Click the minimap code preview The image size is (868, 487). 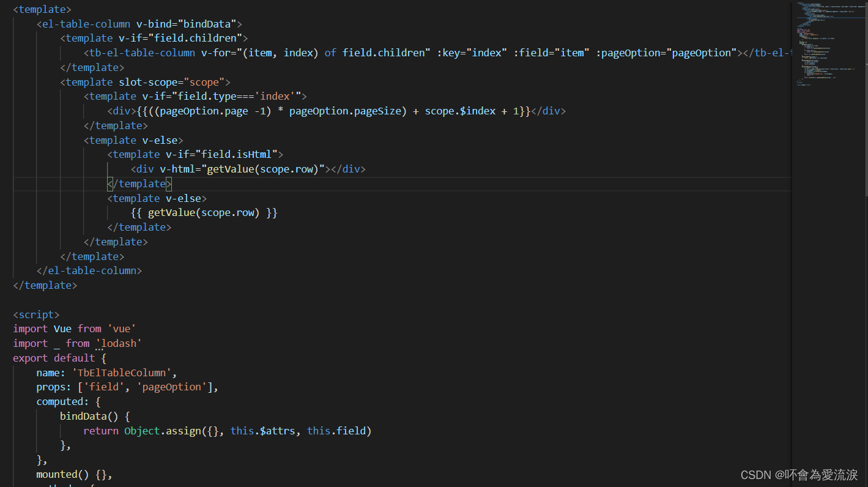(827, 44)
